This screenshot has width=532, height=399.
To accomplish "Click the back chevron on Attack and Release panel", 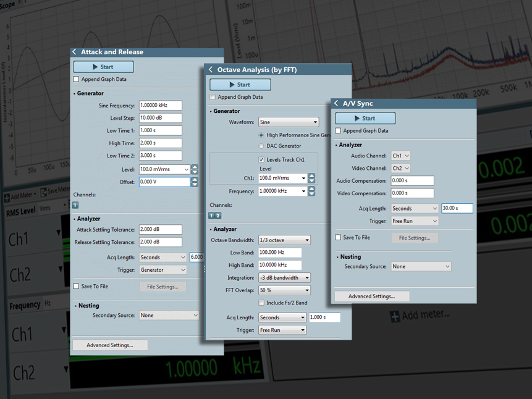I will [75, 52].
